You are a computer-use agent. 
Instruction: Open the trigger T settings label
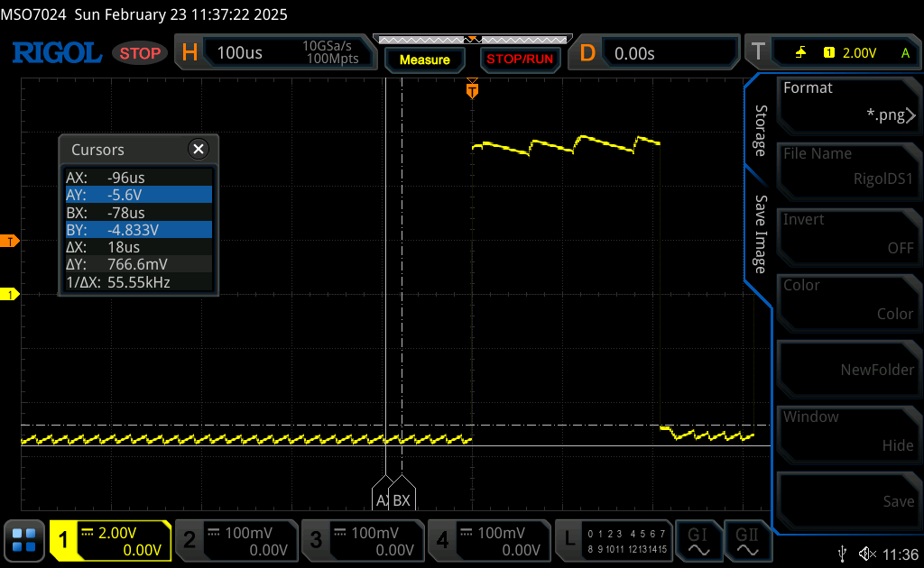[x=758, y=53]
